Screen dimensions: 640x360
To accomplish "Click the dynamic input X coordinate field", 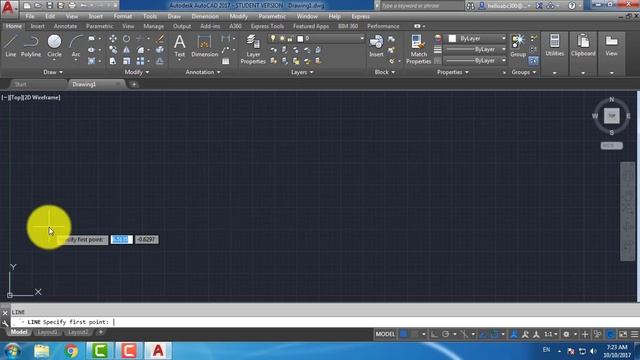I will [x=122, y=240].
